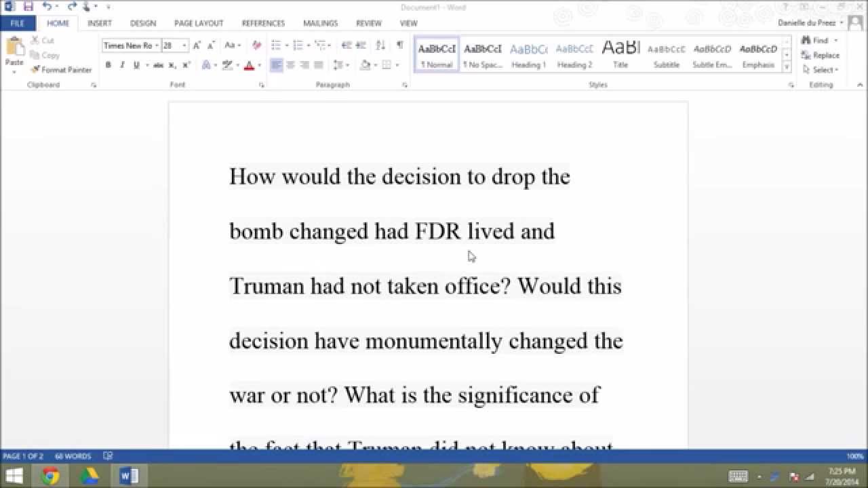Screen dimensions: 868x488
Task: Open Word from the Windows taskbar
Action: pos(128,476)
